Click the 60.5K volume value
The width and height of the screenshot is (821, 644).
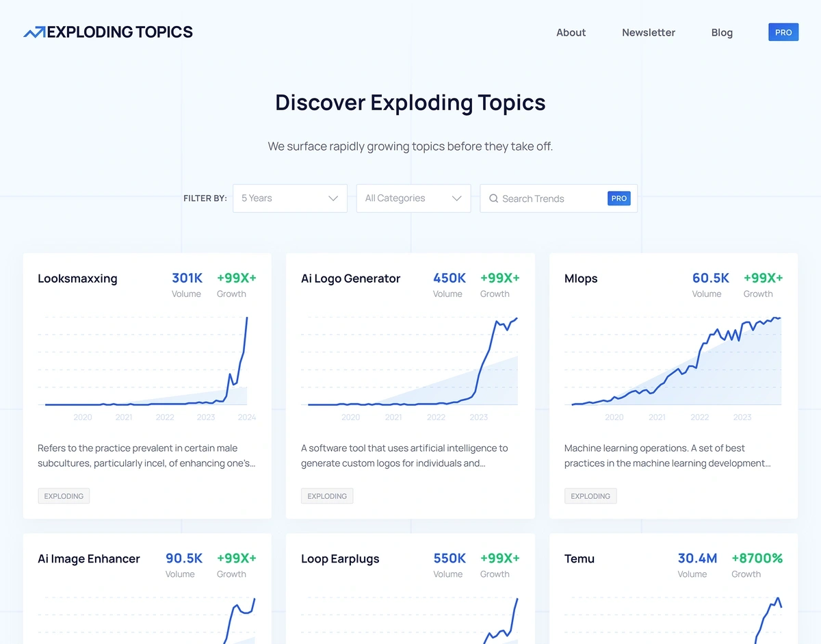click(x=711, y=278)
